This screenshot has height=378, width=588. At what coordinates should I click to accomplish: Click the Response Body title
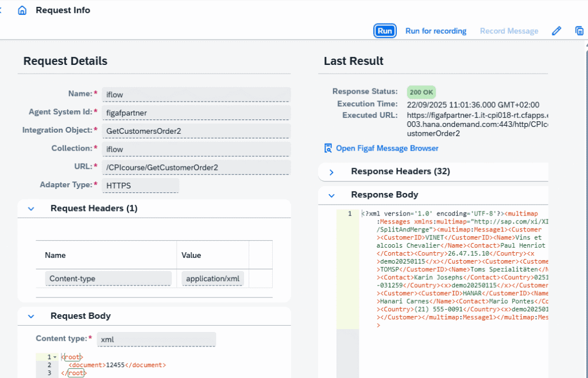384,195
